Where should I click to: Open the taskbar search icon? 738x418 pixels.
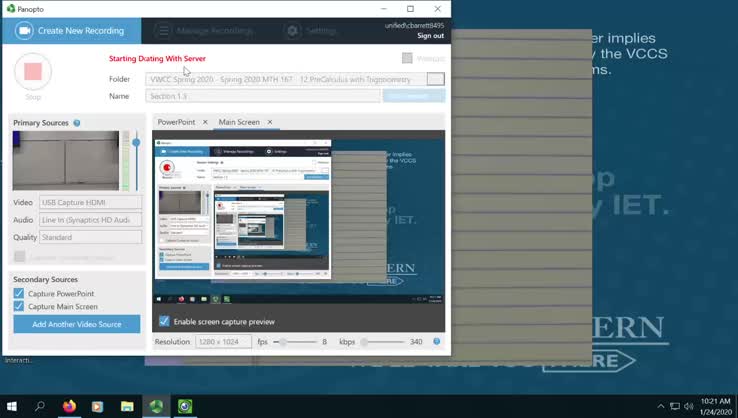pos(40,406)
